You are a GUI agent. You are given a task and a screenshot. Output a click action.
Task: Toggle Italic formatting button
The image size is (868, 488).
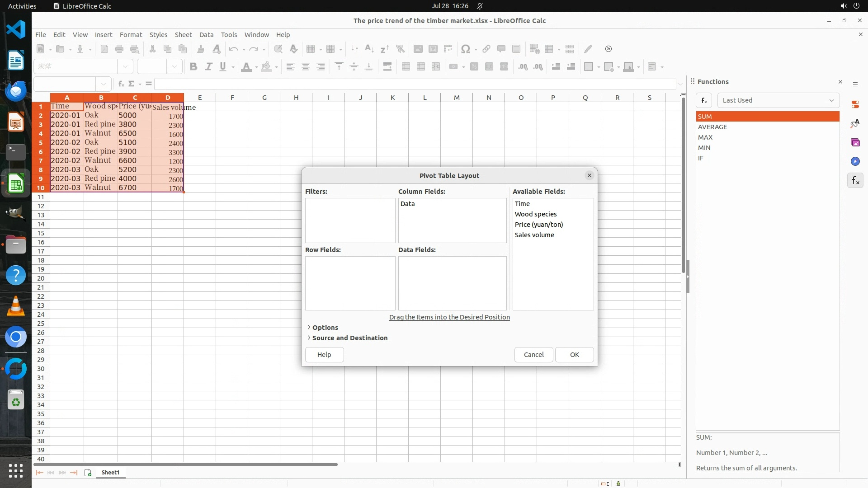coord(208,67)
